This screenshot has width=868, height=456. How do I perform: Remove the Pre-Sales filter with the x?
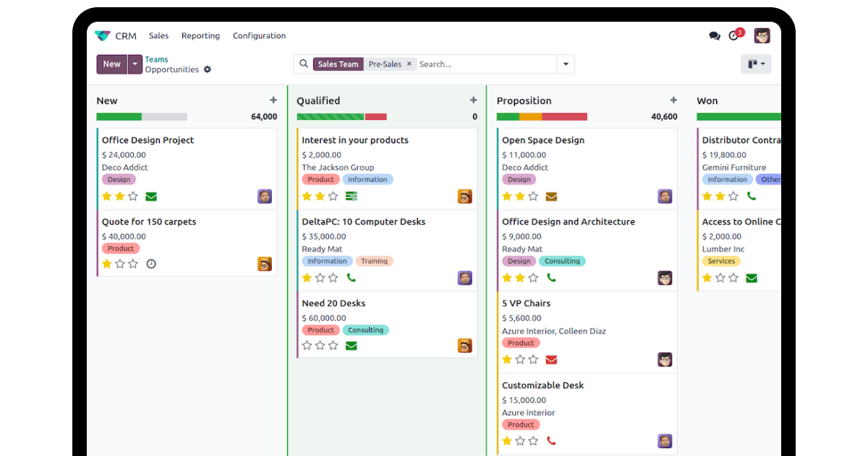(x=409, y=64)
